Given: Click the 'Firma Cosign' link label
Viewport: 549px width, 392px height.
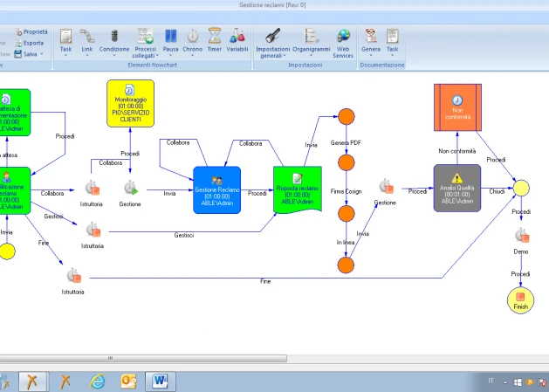Looking at the screenshot, I should (346, 191).
